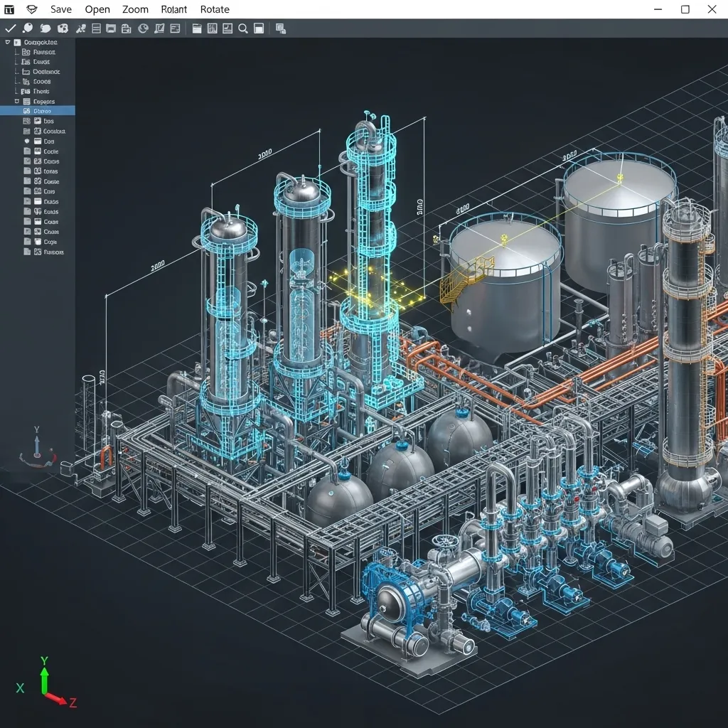The width and height of the screenshot is (728, 728).
Task: Maximize the application window
Action: click(685, 9)
